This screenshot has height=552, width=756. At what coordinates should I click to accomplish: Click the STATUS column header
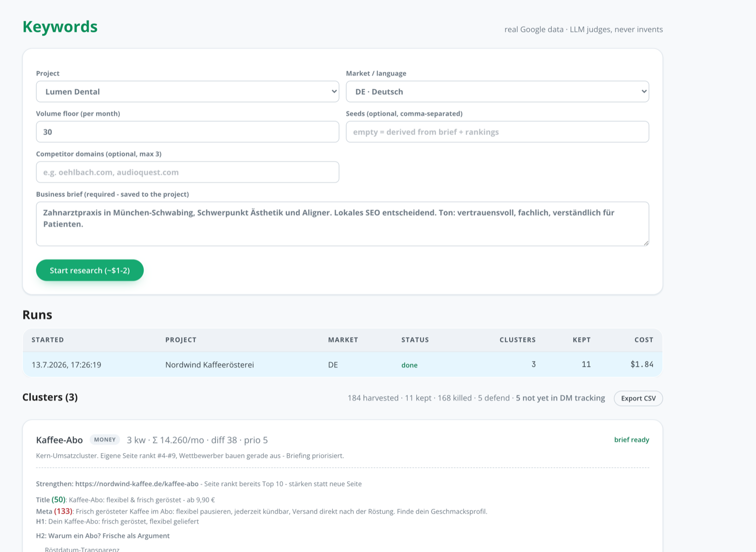click(415, 340)
